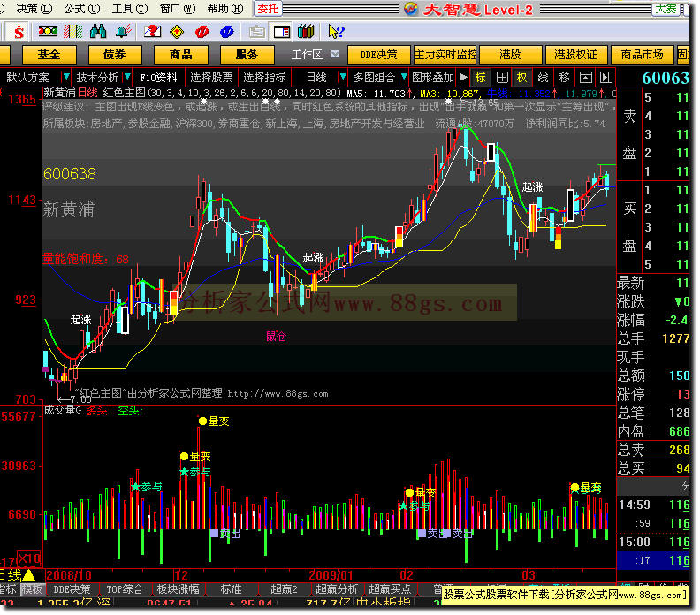Open the books library toolbar icon
This screenshot has height=615, width=700.
point(306,31)
